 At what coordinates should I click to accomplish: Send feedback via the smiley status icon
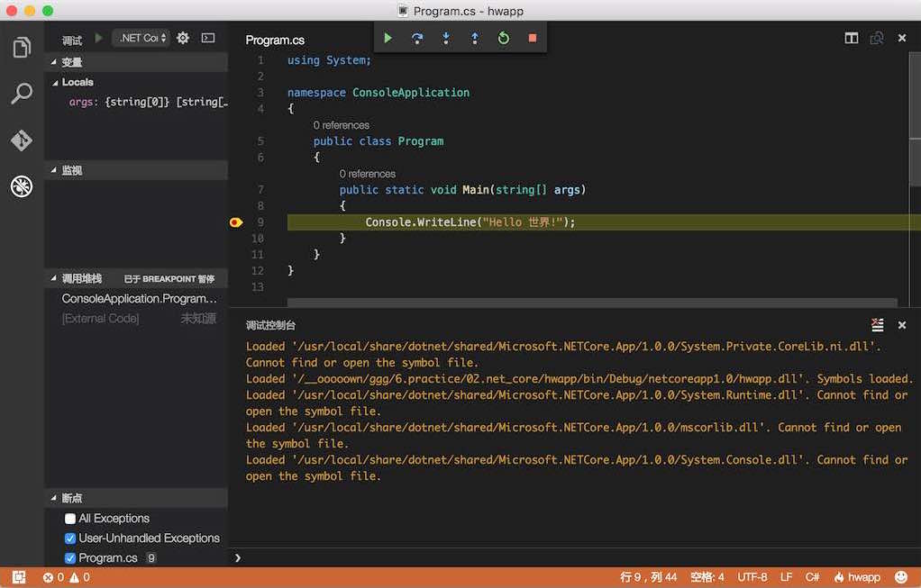(x=899, y=576)
